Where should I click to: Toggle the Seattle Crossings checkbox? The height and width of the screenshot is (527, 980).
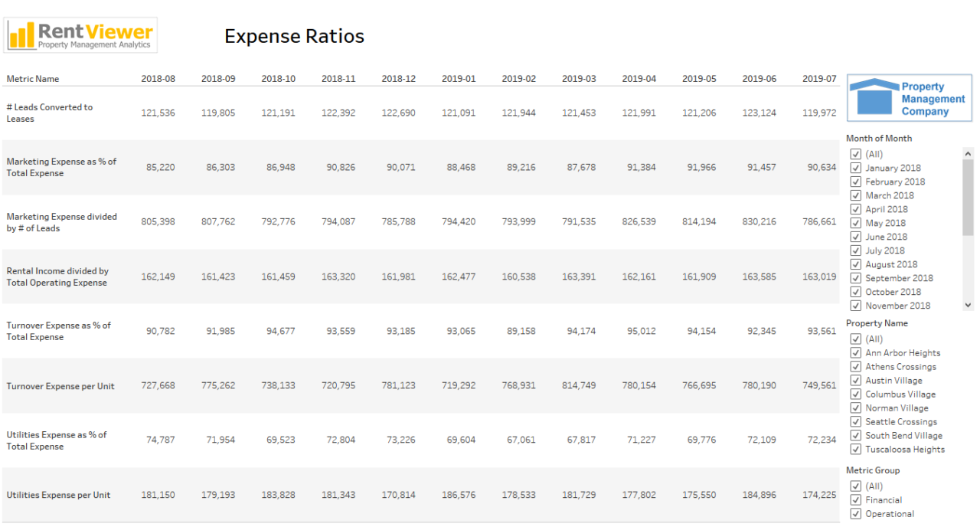point(855,421)
